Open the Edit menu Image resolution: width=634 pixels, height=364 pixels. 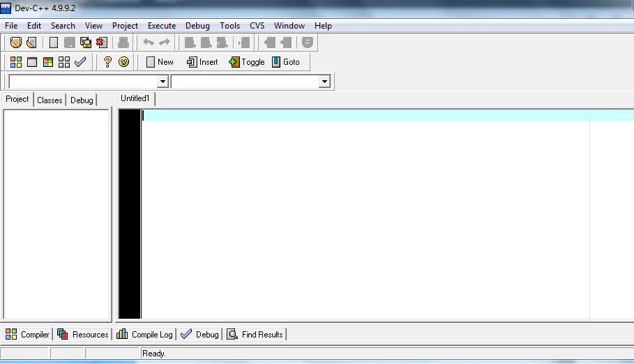(34, 26)
